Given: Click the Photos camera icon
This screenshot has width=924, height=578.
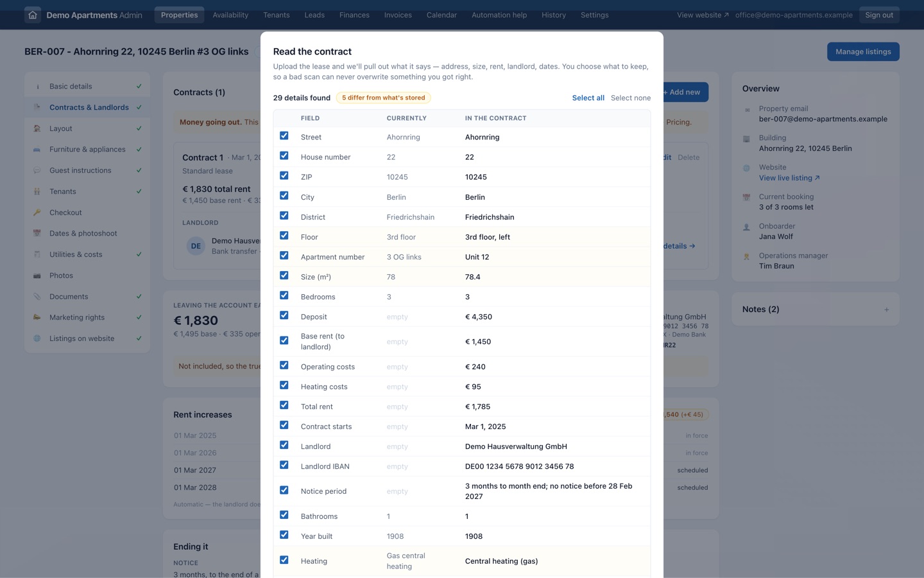Looking at the screenshot, I should point(37,276).
